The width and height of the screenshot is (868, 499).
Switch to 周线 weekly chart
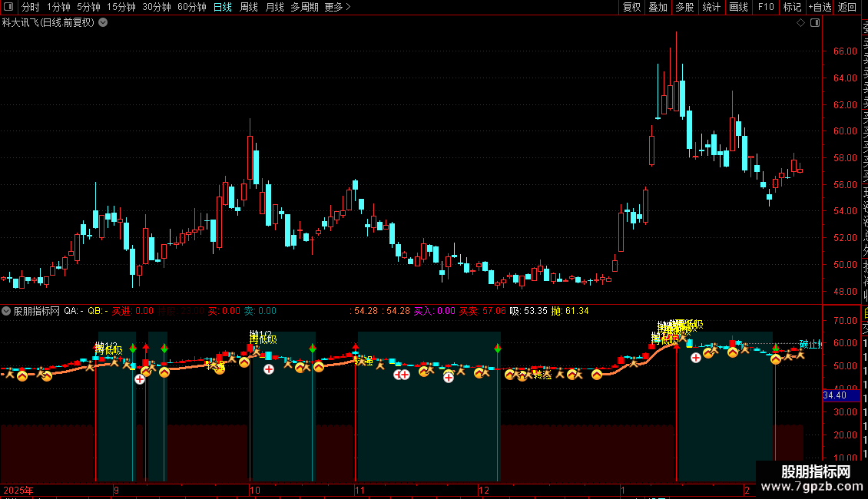pos(249,7)
